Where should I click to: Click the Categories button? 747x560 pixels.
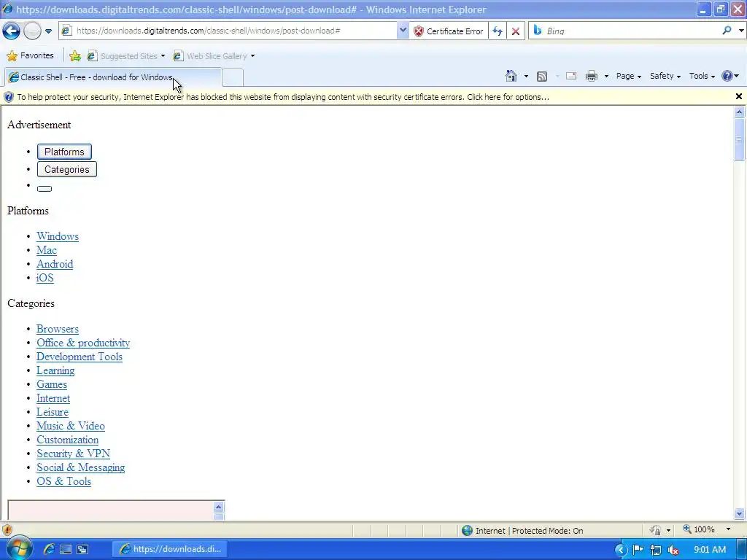[66, 169]
